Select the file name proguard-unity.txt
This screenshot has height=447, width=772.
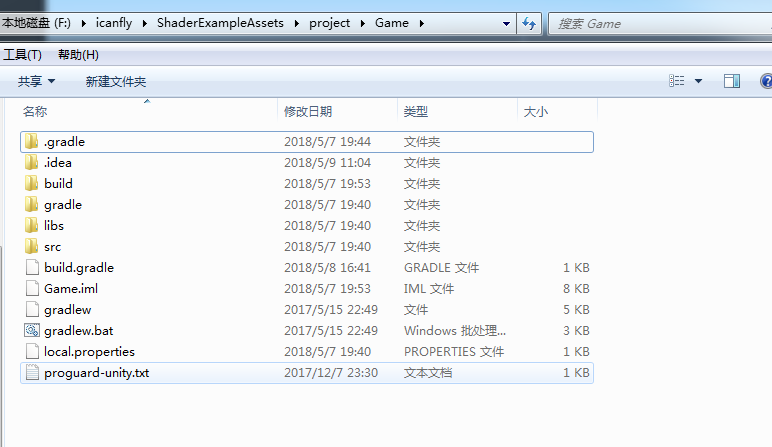click(96, 373)
